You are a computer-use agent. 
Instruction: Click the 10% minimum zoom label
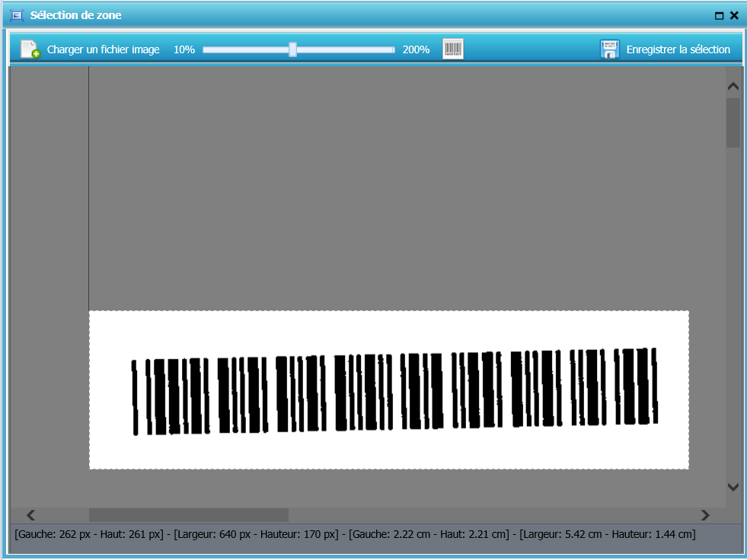pos(184,49)
